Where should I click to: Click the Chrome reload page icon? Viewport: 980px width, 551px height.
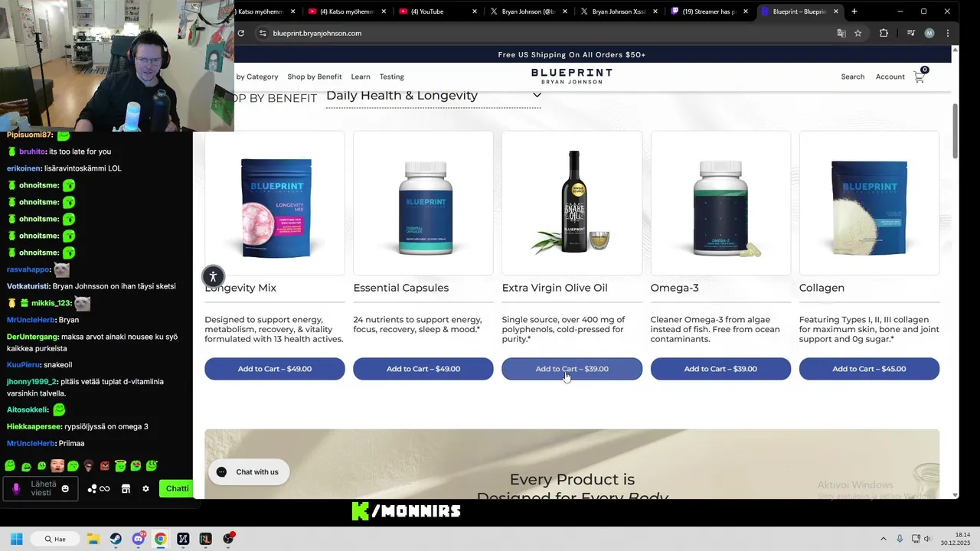pos(240,33)
